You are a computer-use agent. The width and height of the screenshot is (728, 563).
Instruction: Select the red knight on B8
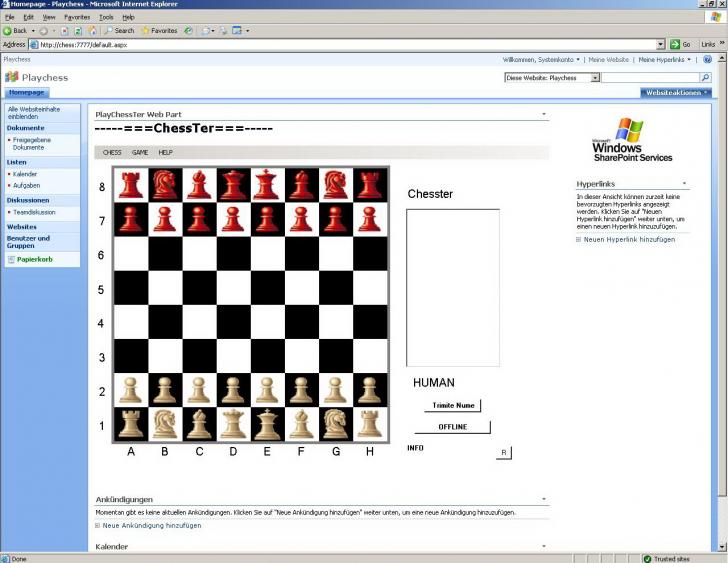click(165, 185)
